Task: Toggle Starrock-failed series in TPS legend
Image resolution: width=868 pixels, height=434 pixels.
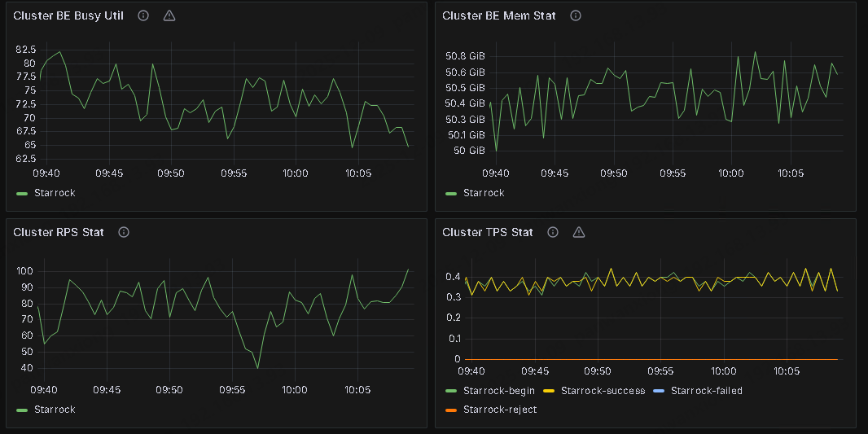Action: pos(706,391)
